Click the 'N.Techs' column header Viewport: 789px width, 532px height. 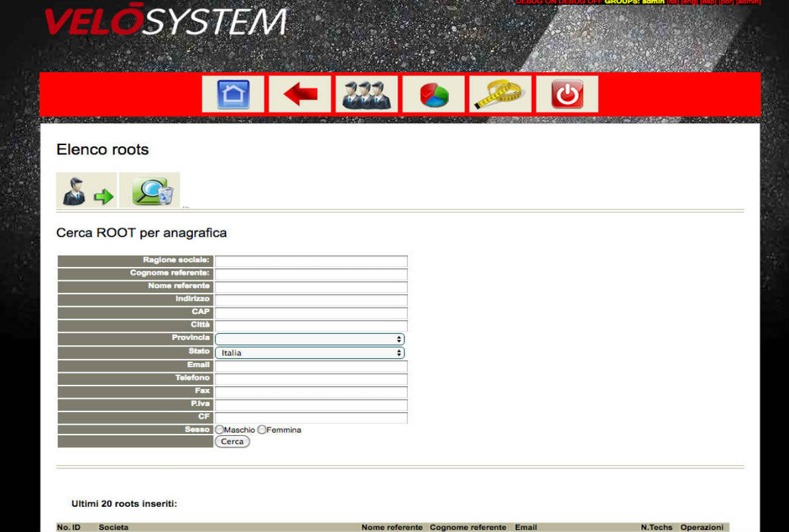[x=656, y=527]
